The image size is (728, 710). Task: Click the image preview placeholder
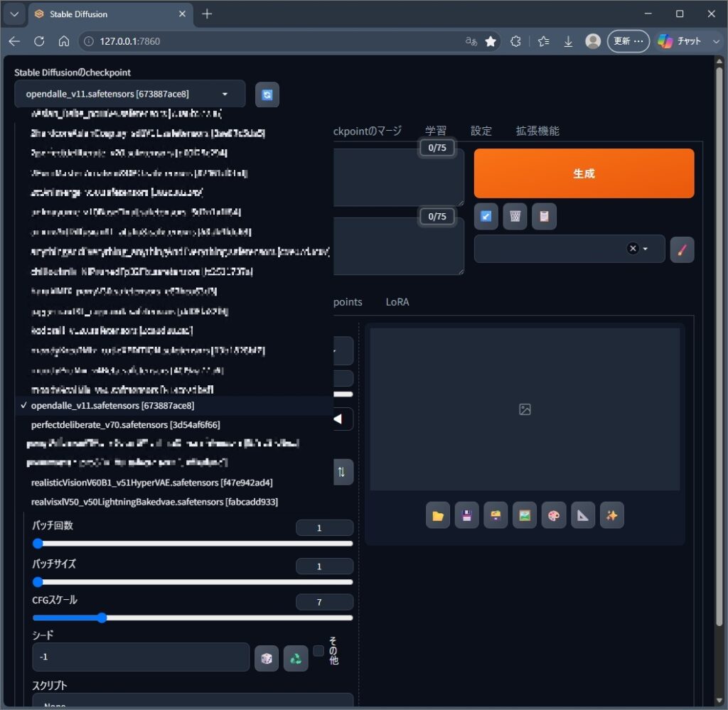pyautogui.click(x=525, y=409)
